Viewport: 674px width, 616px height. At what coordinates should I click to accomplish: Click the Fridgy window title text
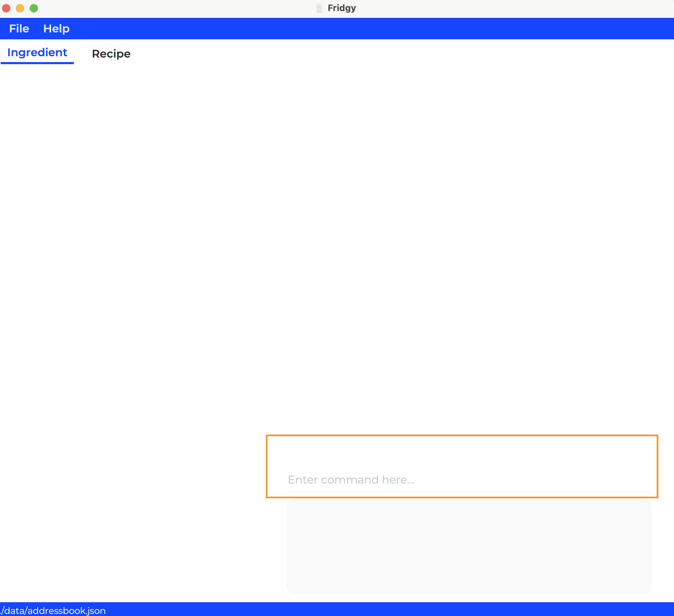coord(341,8)
